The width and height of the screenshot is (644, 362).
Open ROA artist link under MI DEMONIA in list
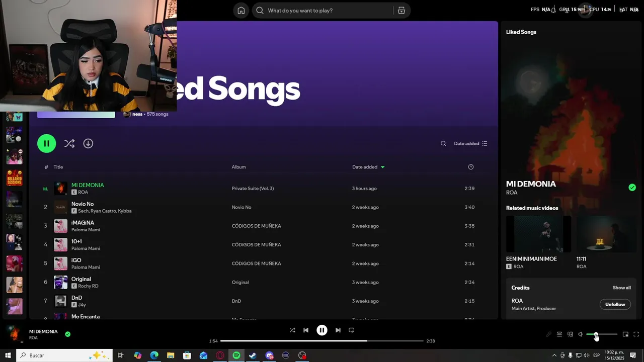pos(83,192)
